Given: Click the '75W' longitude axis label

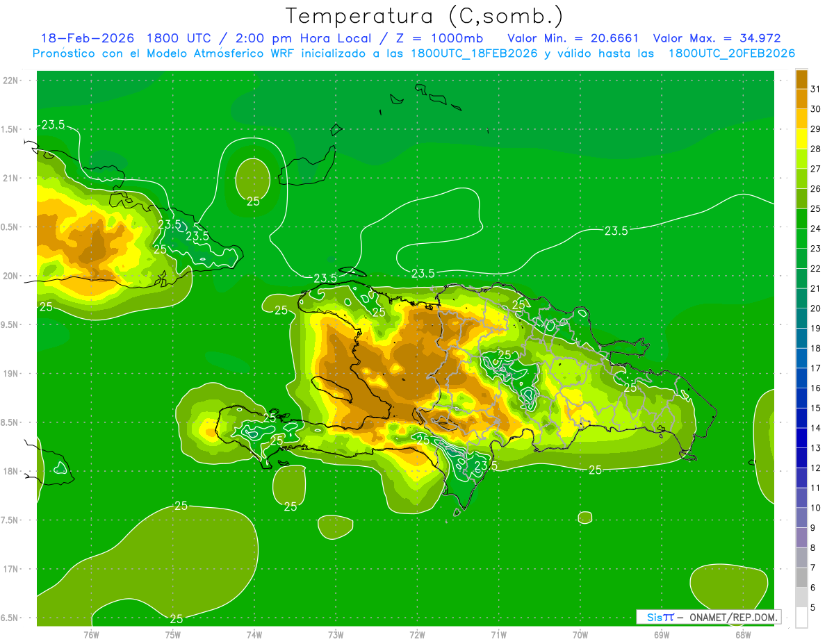Looking at the screenshot, I should coord(172,634).
